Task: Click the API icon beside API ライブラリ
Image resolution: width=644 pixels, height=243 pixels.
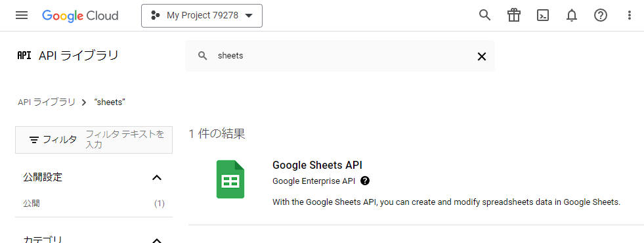Action: pyautogui.click(x=24, y=56)
